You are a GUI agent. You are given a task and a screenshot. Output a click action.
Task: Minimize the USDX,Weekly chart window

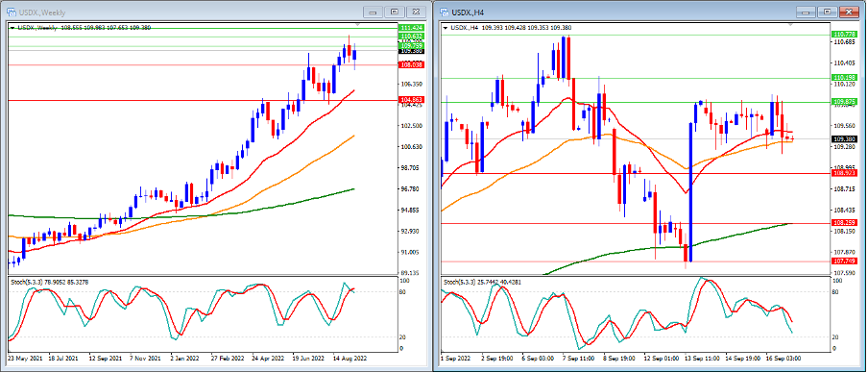[x=374, y=12]
